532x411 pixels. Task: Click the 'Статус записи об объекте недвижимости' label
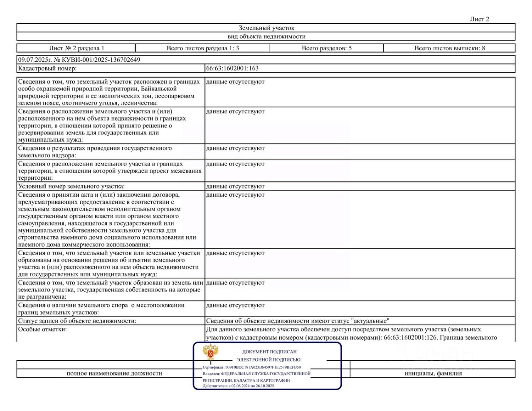pyautogui.click(x=77, y=321)
